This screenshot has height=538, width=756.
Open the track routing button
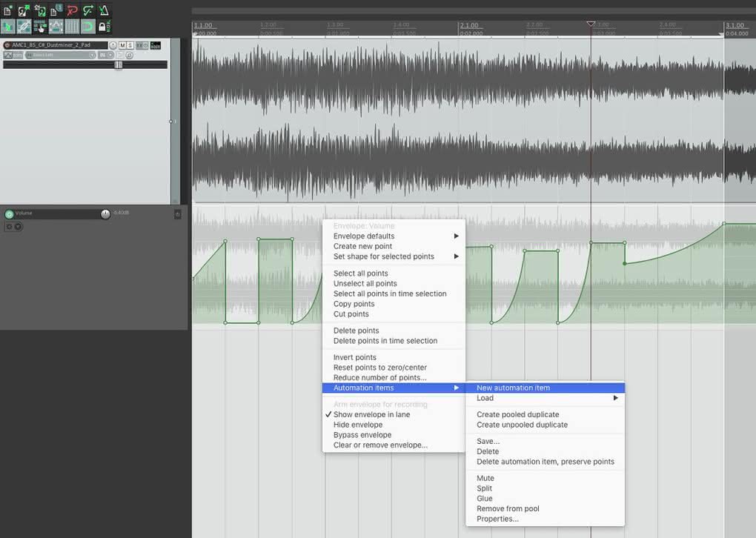tap(155, 45)
